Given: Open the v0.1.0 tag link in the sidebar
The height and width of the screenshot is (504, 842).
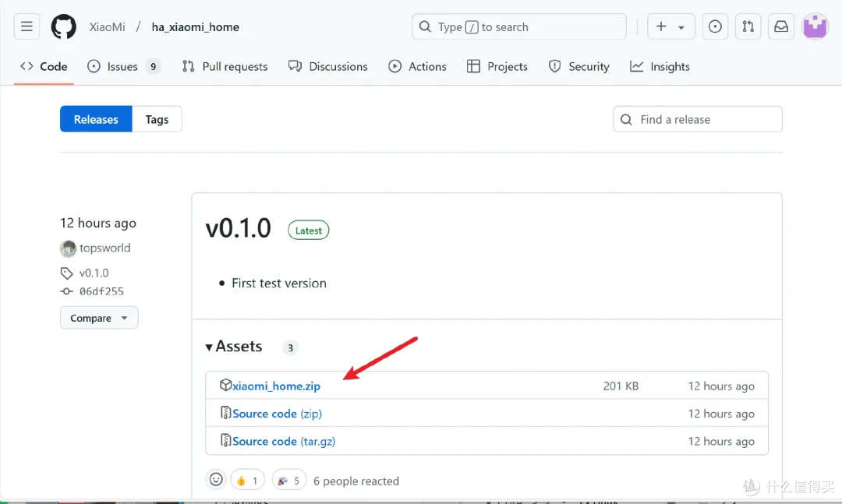Looking at the screenshot, I should pyautogui.click(x=94, y=273).
